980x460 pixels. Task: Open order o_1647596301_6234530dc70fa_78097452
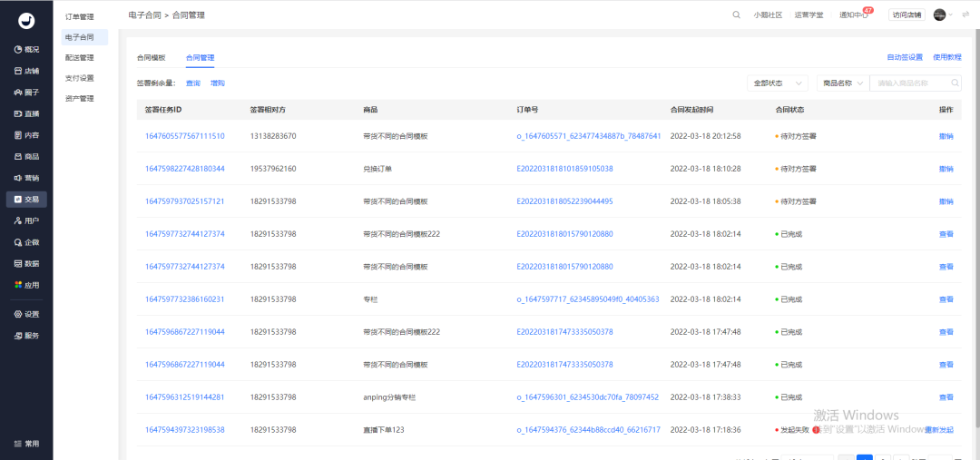[x=587, y=396]
